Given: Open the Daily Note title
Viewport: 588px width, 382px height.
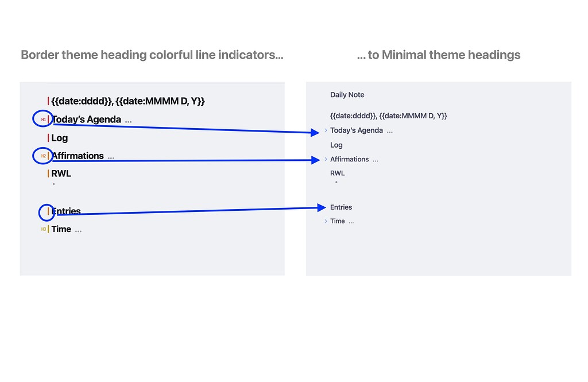Looking at the screenshot, I should [347, 94].
